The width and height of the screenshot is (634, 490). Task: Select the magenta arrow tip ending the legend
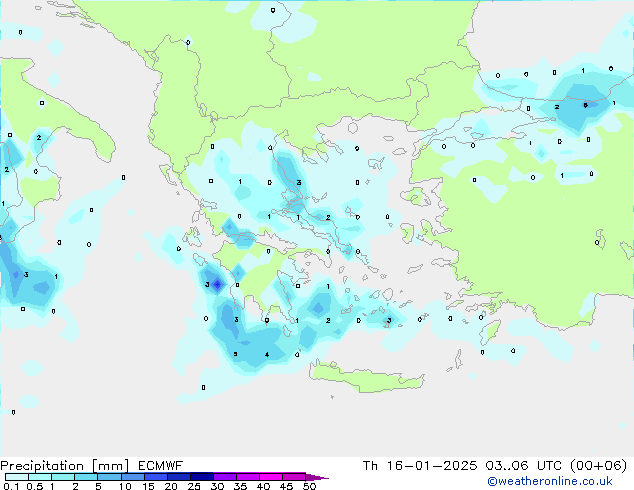[x=322, y=477]
